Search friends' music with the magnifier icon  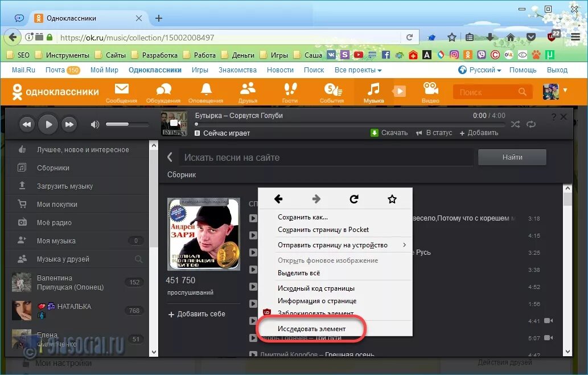click(x=138, y=259)
